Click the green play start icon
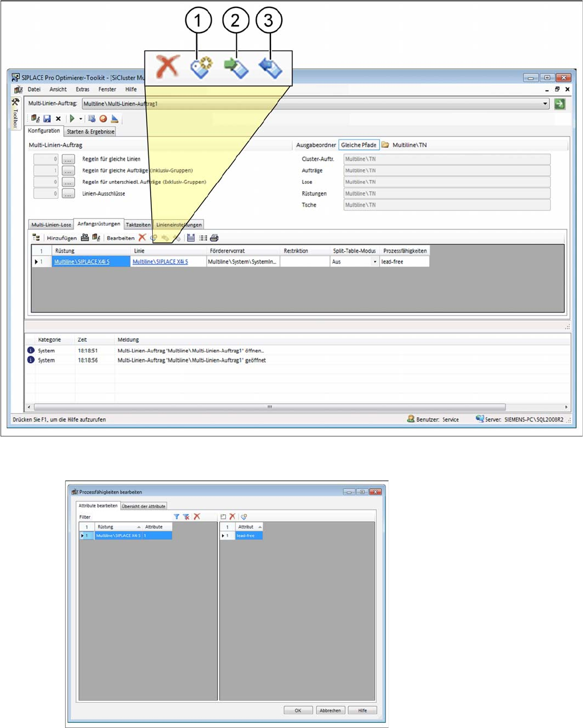Screen dimensions: 583x728 72,119
